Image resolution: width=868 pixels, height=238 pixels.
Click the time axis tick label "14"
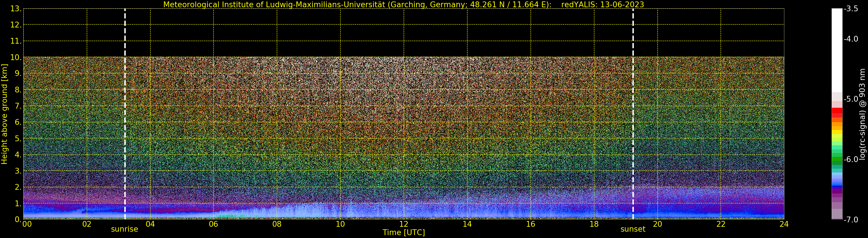click(467, 224)
